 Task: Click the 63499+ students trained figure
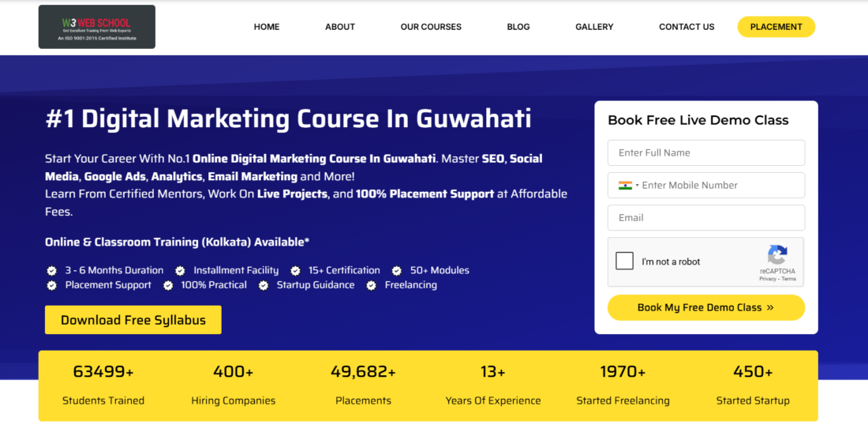[103, 372]
